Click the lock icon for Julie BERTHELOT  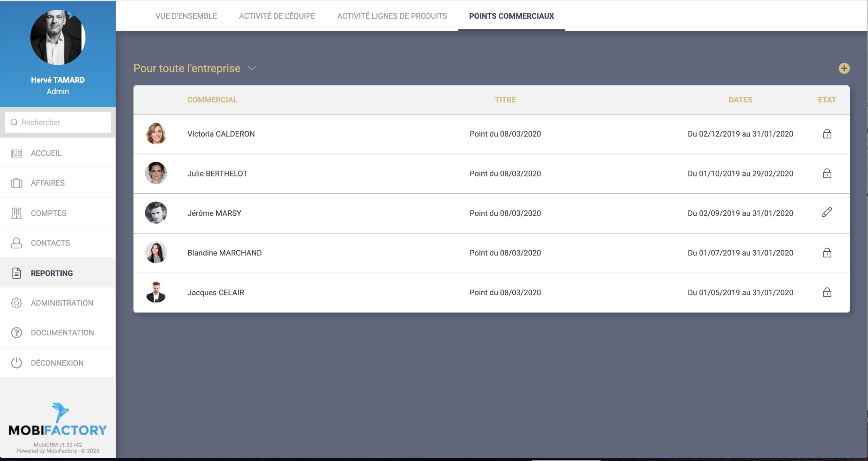(x=827, y=173)
